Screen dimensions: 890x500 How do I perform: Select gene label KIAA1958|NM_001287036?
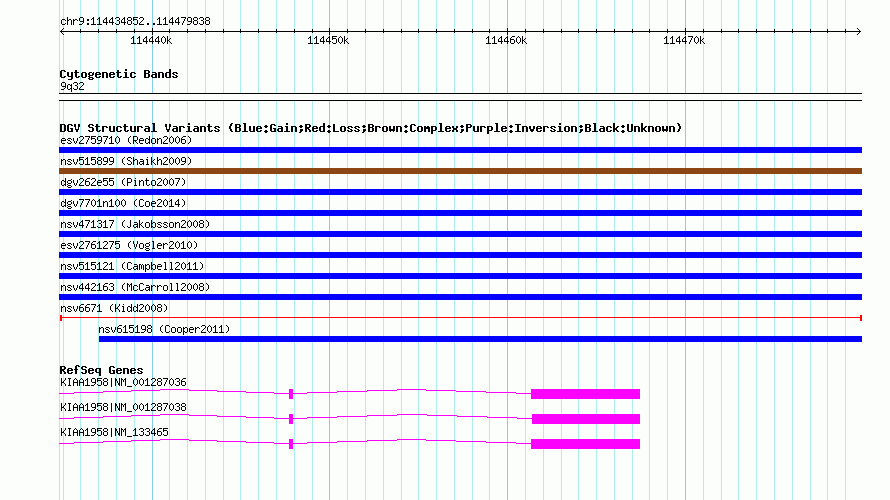pyautogui.click(x=123, y=383)
